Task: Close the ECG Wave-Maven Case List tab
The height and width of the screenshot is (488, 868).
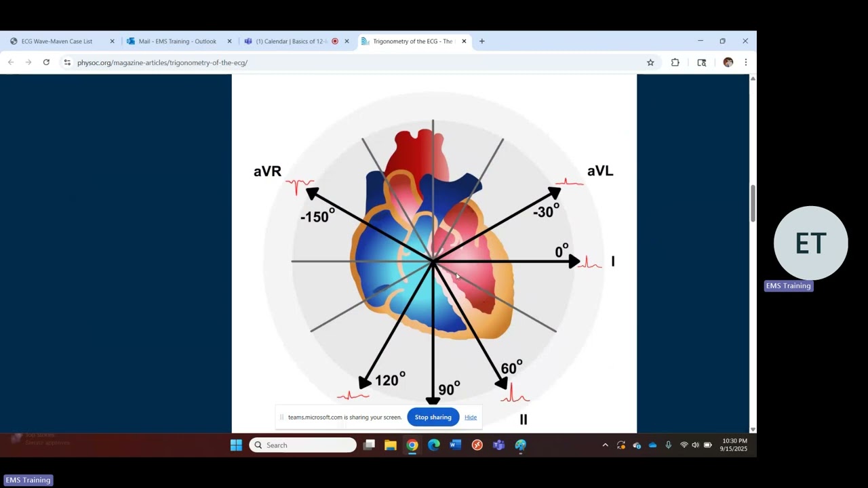Action: pos(113,41)
